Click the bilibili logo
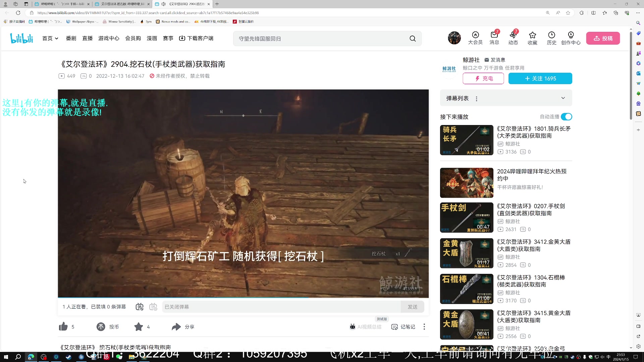This screenshot has height=362, width=644. pyautogui.click(x=22, y=39)
